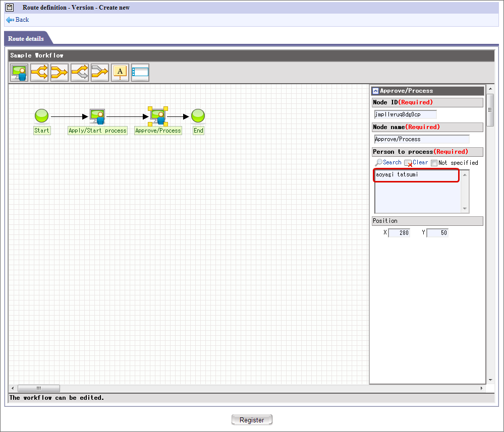Viewport: 504px width, 432px height.
Task: Click the End node label
Action: coord(198,131)
